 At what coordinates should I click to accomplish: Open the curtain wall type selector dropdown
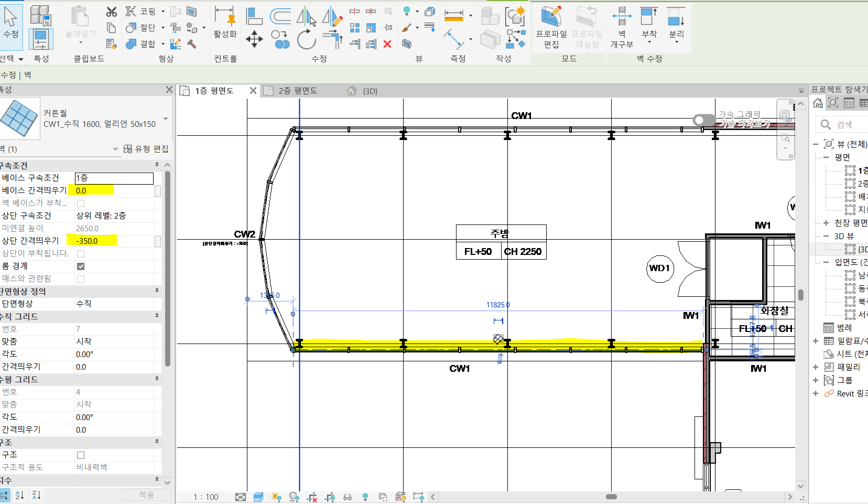click(x=166, y=119)
